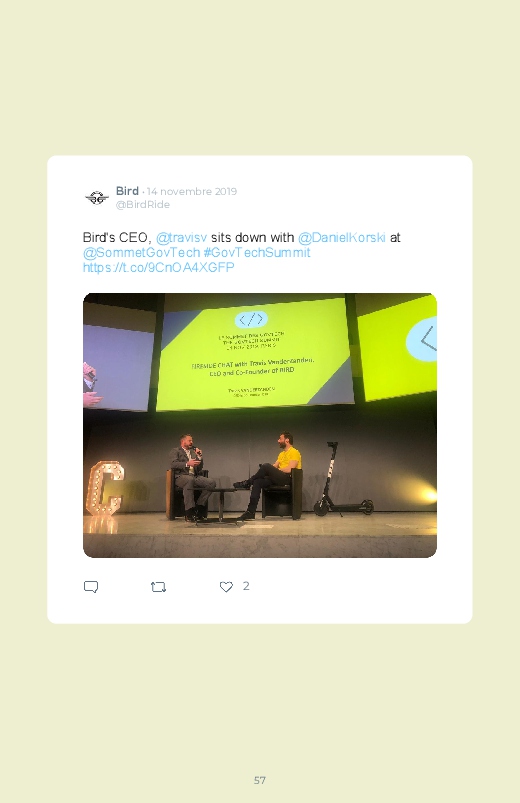Like the tweet with the heart icon

[226, 587]
